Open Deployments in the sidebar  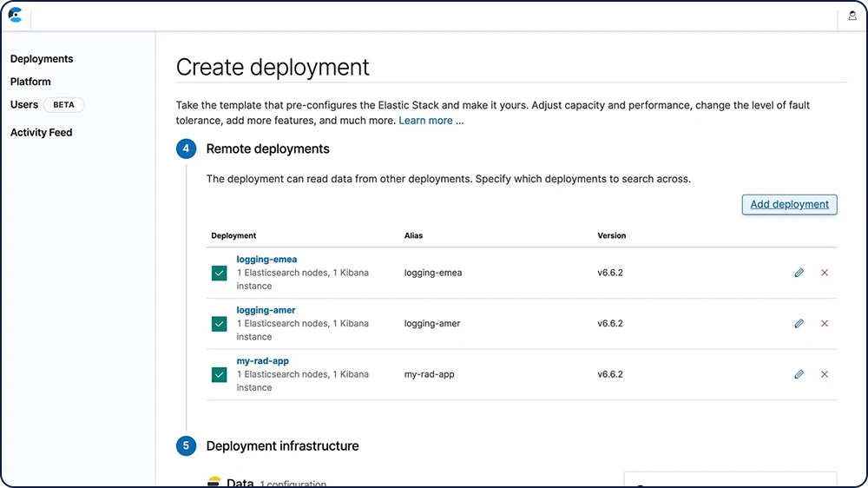pos(42,59)
